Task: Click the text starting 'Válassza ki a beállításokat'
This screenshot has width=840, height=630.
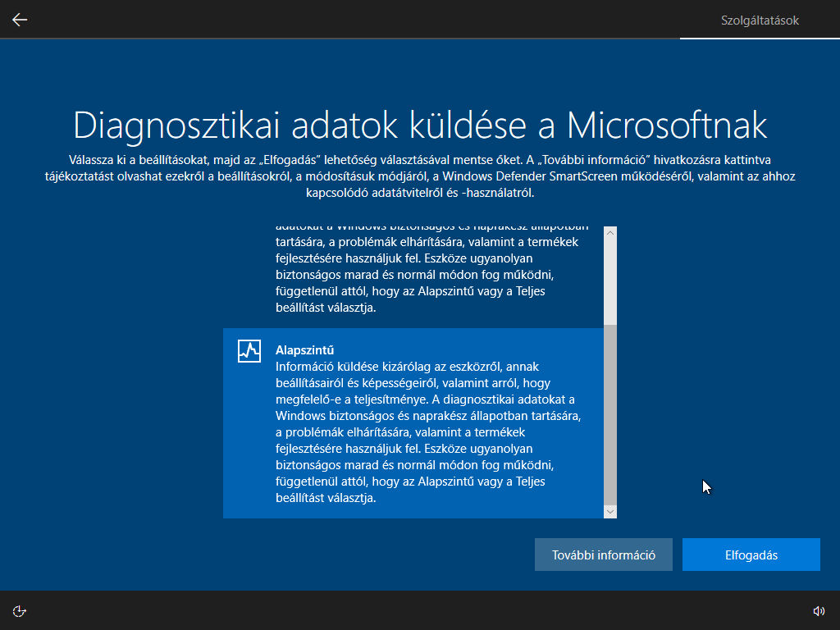Action: [420, 176]
